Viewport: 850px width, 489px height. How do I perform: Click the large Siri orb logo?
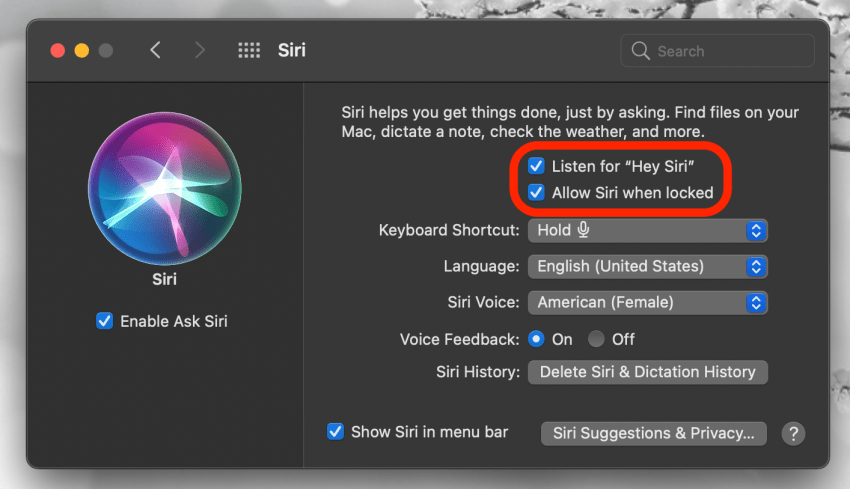(165, 187)
